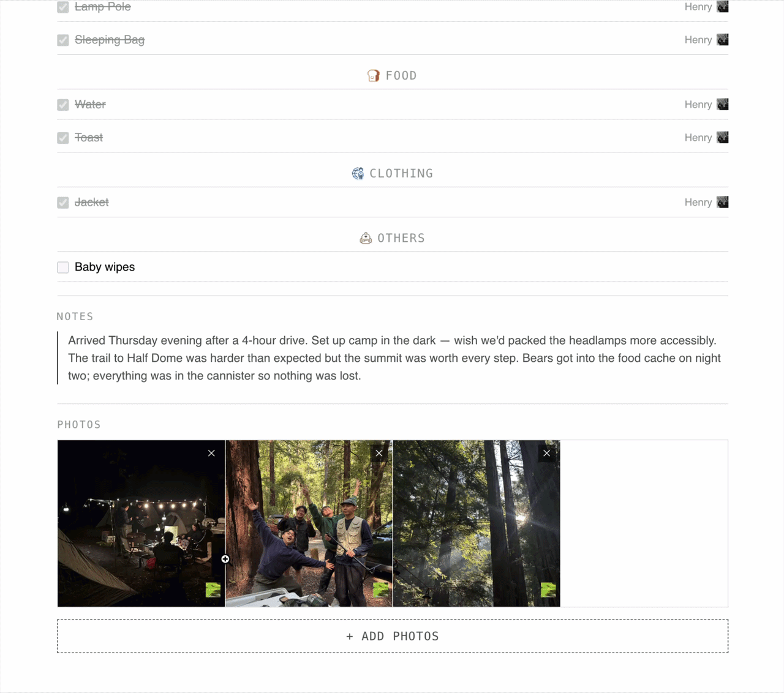Click Henry's avatar on Toast row
The height and width of the screenshot is (693, 784).
click(x=723, y=138)
